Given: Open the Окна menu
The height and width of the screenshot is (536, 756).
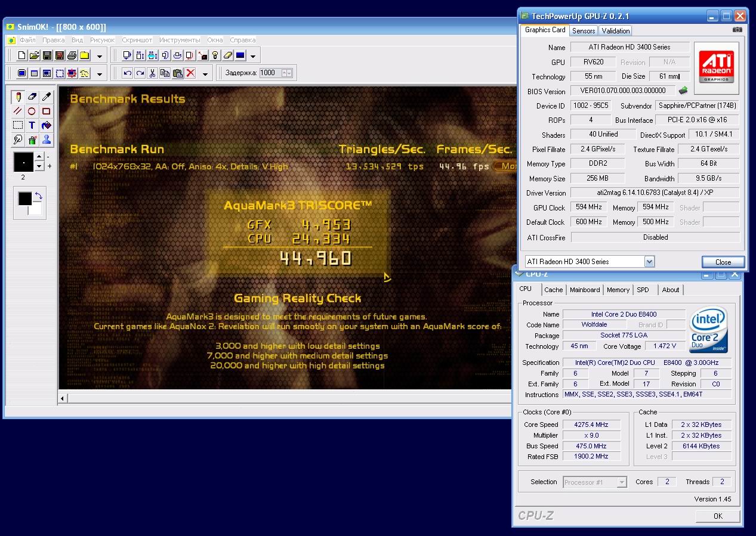Looking at the screenshot, I should pyautogui.click(x=215, y=40).
